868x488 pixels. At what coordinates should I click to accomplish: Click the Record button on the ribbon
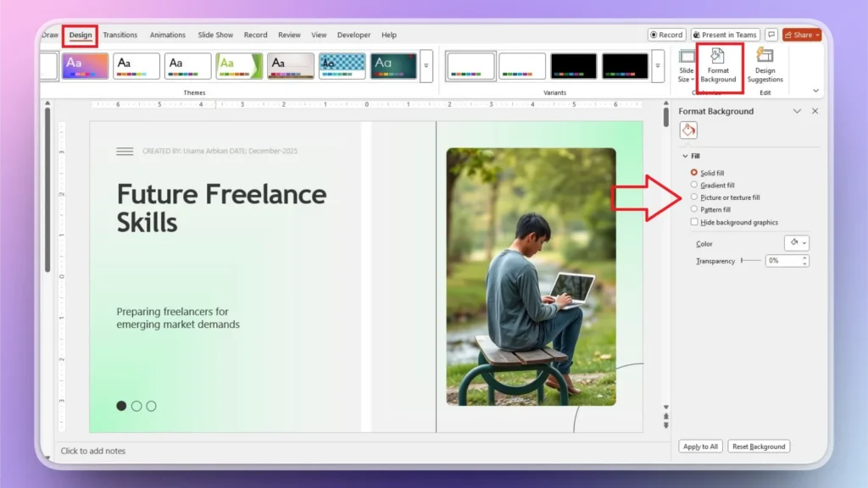point(665,35)
